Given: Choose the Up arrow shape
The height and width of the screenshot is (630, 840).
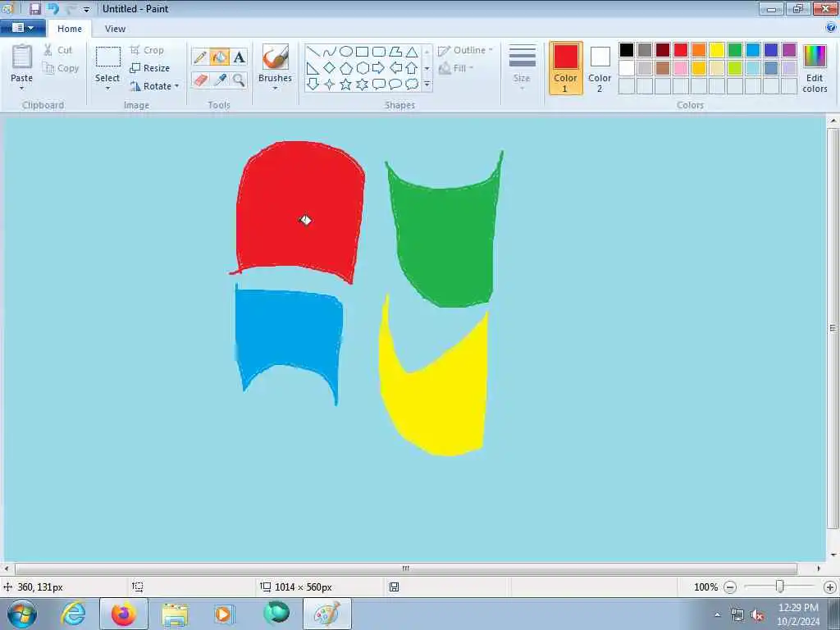Looking at the screenshot, I should 412,68.
